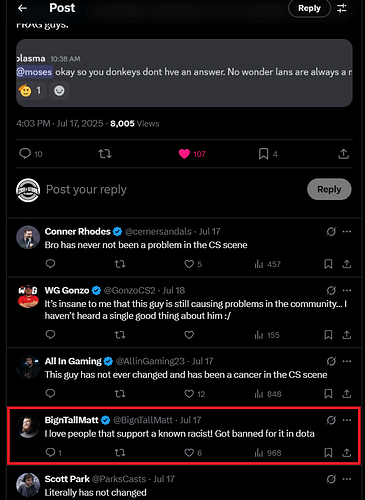Add reaction emoji on plasma's message
Image resolution: width=365 pixels, height=500 pixels.
[x=59, y=90]
